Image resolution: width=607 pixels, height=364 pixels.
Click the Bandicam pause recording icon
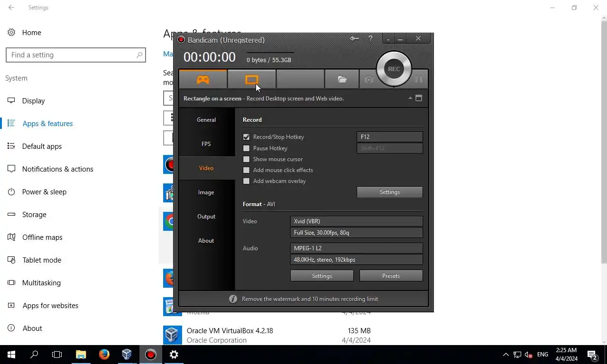pos(418,80)
